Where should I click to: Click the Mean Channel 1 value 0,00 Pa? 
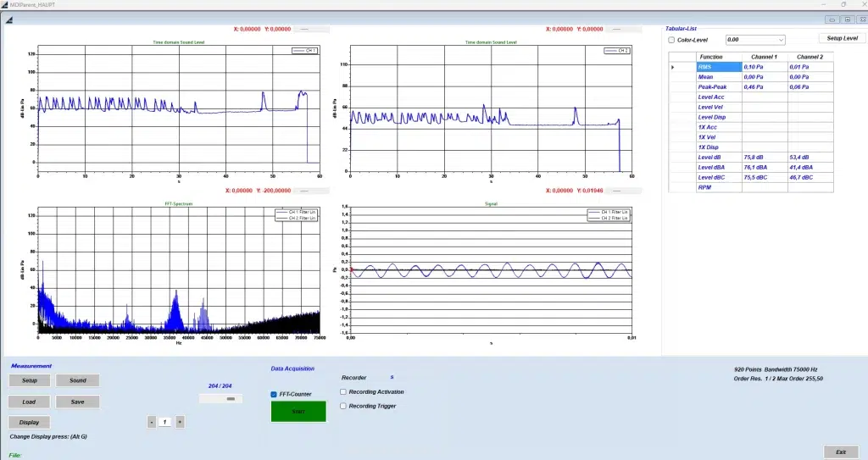click(x=765, y=77)
